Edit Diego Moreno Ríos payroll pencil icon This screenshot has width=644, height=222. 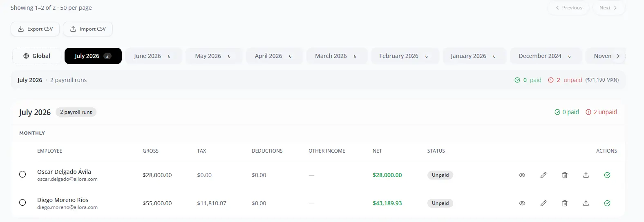point(543,203)
